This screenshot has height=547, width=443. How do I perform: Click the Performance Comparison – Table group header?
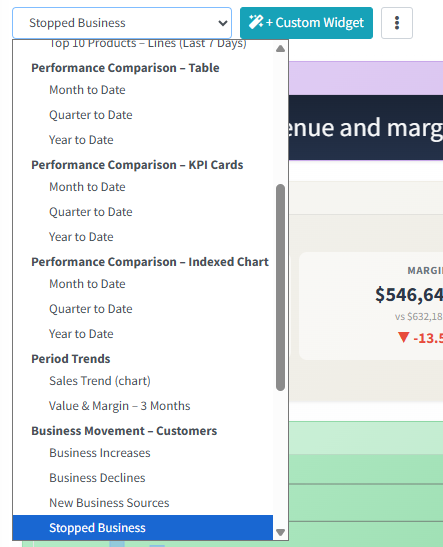pos(125,68)
